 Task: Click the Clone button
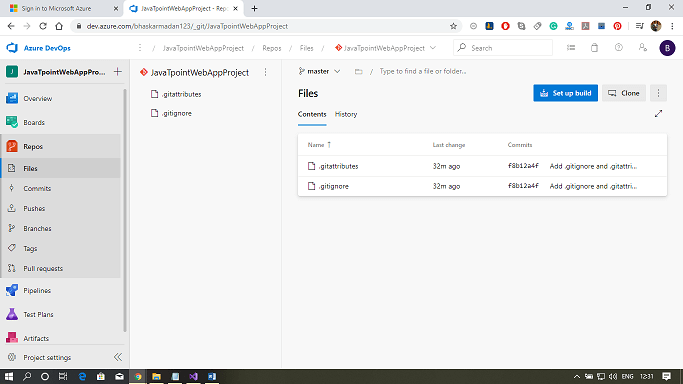coord(624,93)
